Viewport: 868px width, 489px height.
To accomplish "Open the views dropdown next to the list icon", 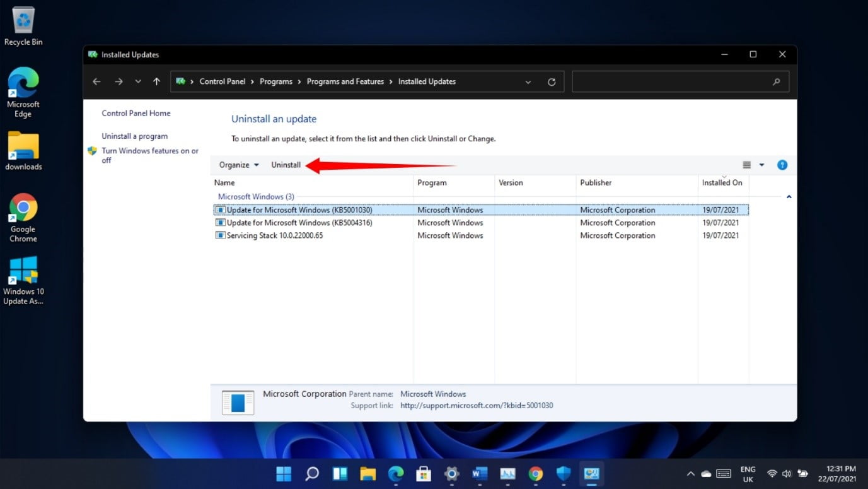I will click(761, 165).
